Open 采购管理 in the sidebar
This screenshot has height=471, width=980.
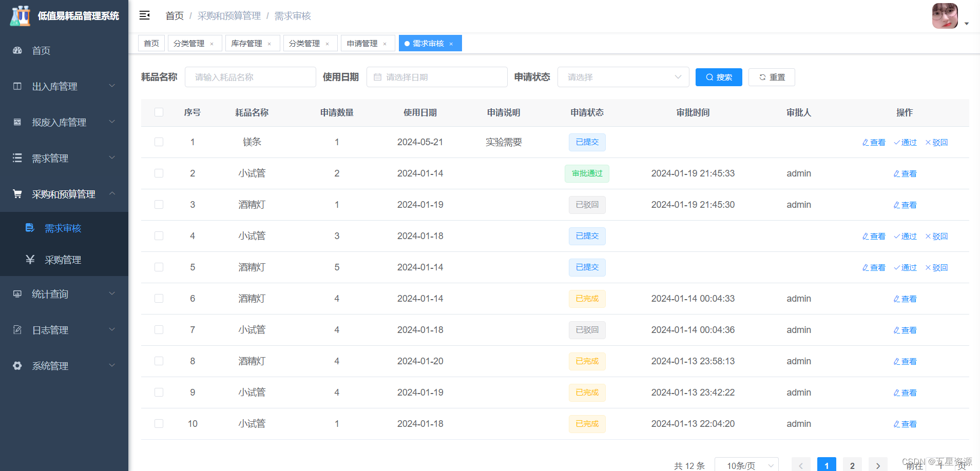64,260
